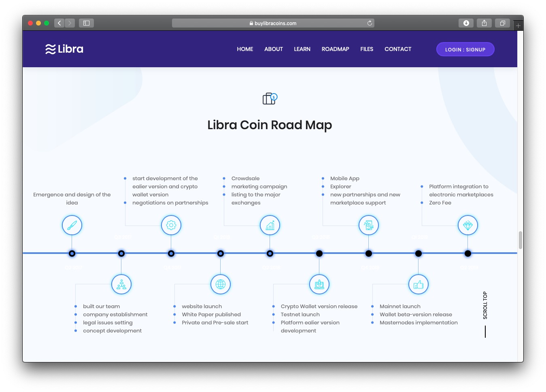Open the FILES page
Screen dimensions: 546x392
click(367, 49)
